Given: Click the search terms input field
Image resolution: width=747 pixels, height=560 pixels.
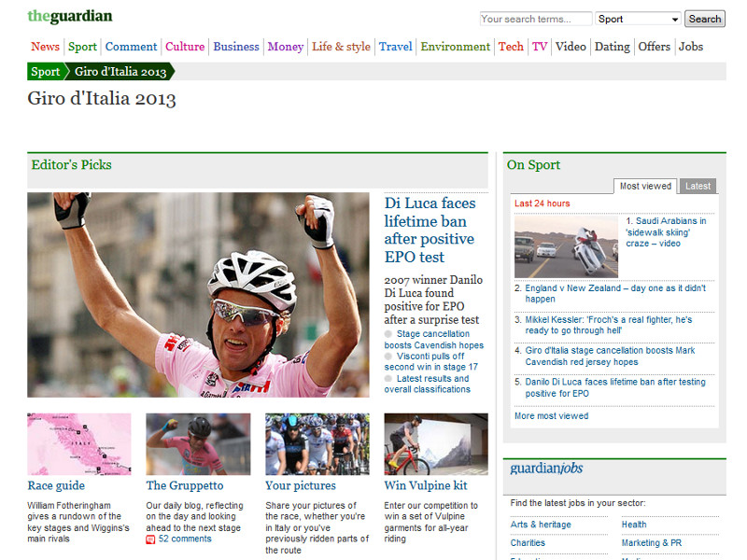Looking at the screenshot, I should click(535, 19).
